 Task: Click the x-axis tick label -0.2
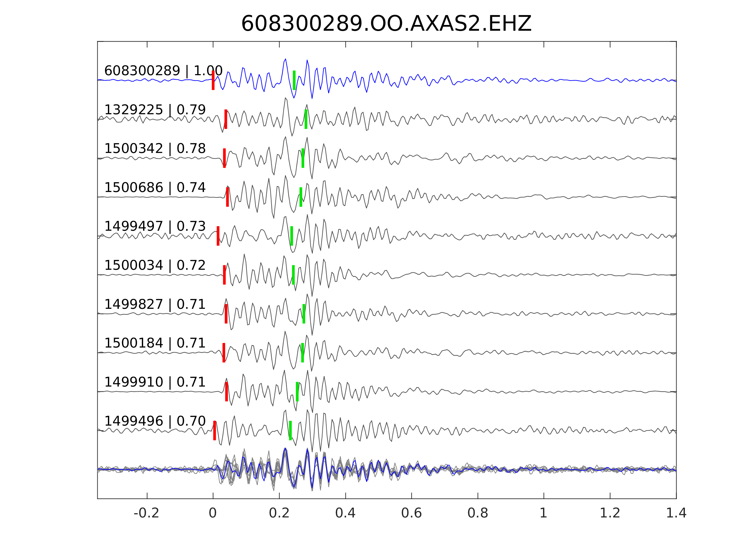tap(147, 513)
